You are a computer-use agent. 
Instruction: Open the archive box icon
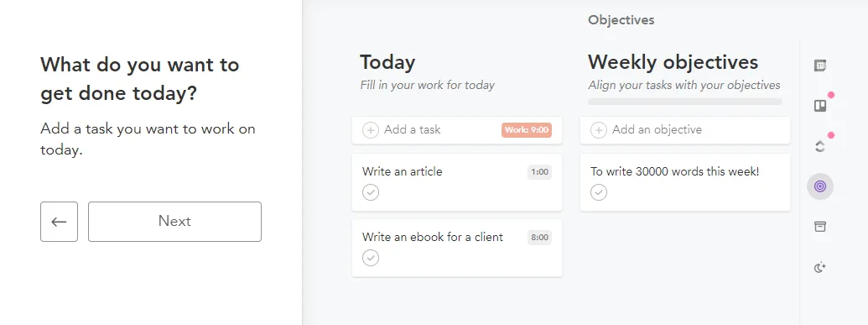(820, 226)
